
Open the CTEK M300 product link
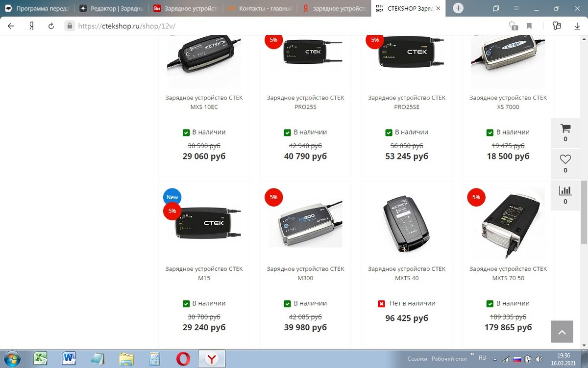[305, 273]
